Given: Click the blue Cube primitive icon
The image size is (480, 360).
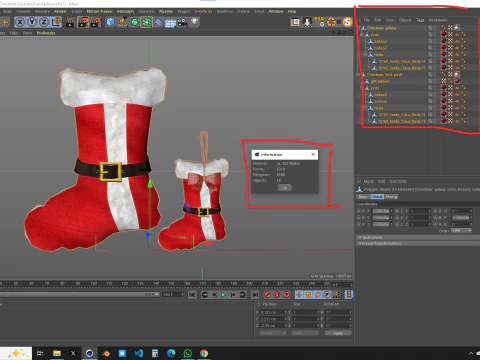Looking at the screenshot, I should pyautogui.click(x=110, y=22).
